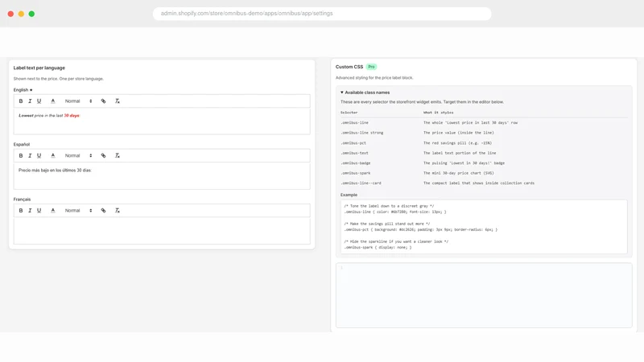
Task: Clear formatting in the Español editor
Action: pos(117,155)
